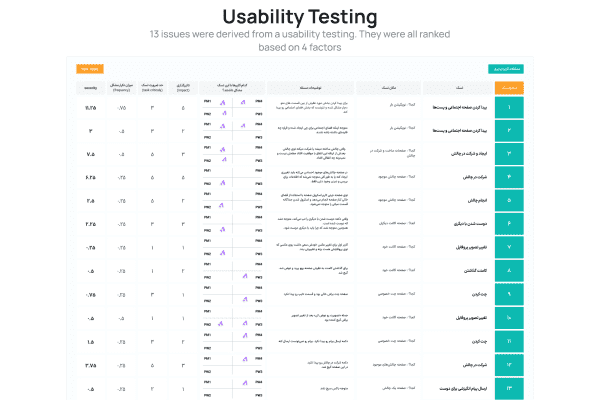Click the PM1 persona marker in issue row 3
This screenshot has height=400, width=600.
[x=223, y=149]
